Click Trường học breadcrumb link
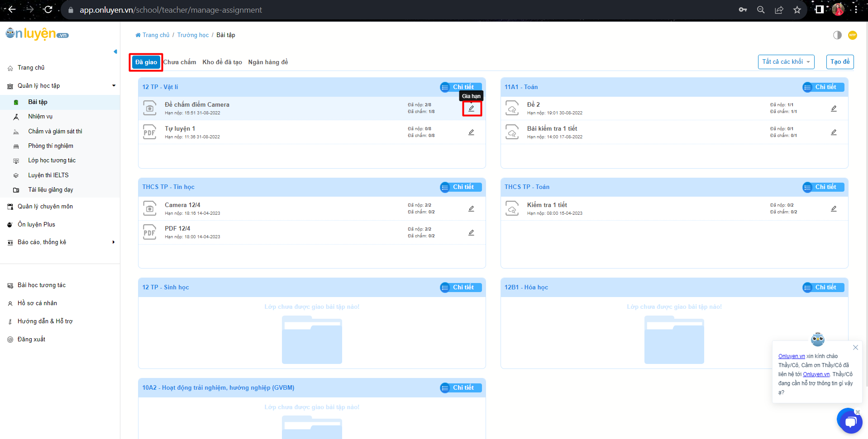The height and width of the screenshot is (439, 868). (193, 35)
